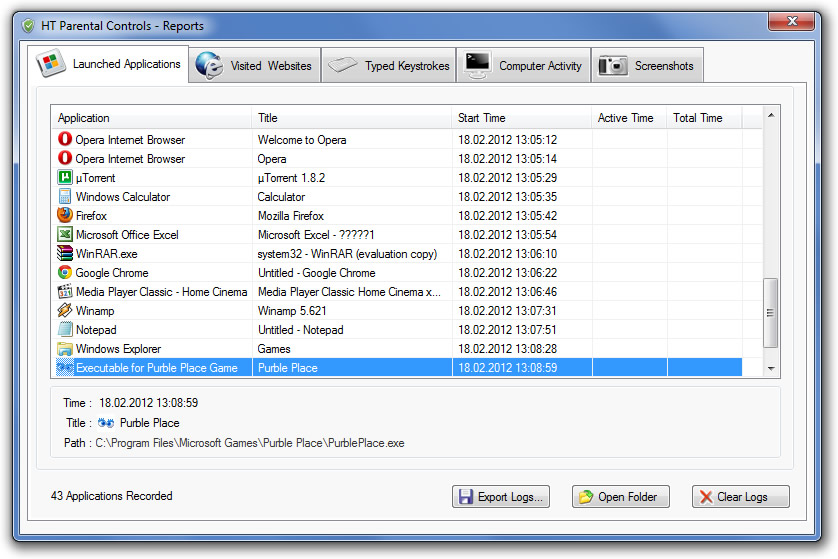The width and height of the screenshot is (838, 559).
Task: Click the title cell Welcome to Opera
Action: (x=302, y=139)
